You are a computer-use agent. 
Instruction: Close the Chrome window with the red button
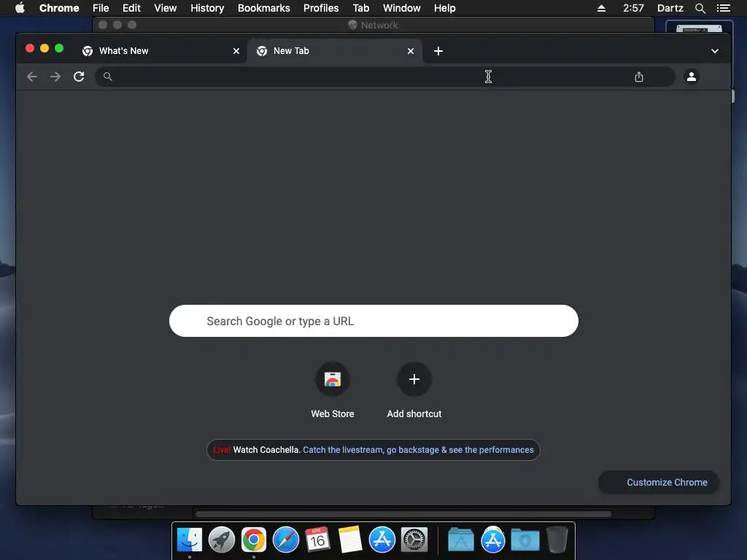click(29, 48)
